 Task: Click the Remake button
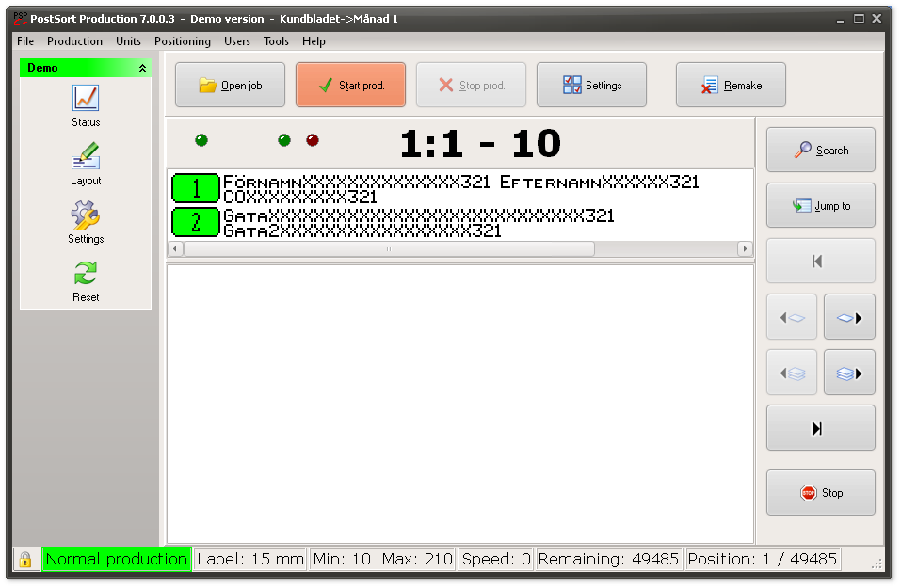coord(731,85)
